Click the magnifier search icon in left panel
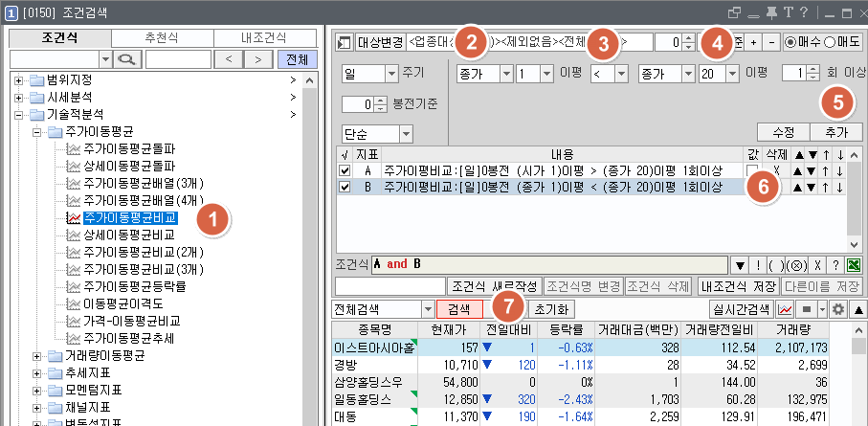Image resolution: width=868 pixels, height=426 pixels. click(128, 59)
